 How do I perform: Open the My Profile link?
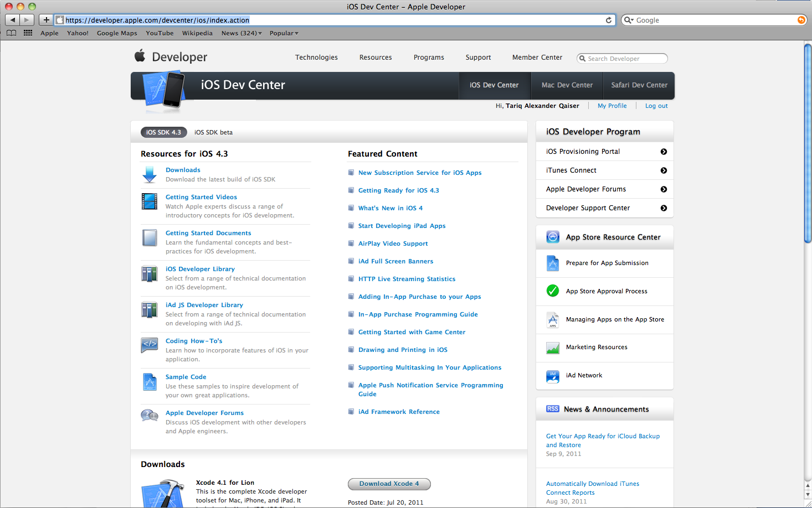(x=612, y=106)
